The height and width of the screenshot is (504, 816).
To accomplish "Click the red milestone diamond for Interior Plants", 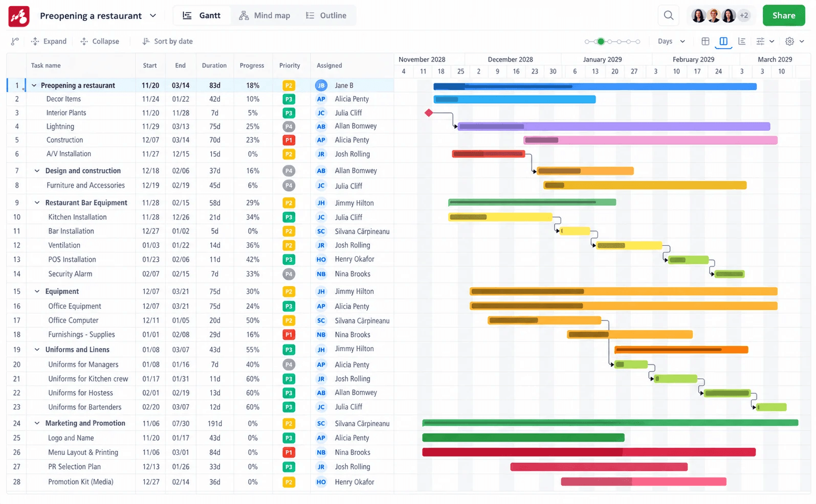I will click(x=429, y=112).
